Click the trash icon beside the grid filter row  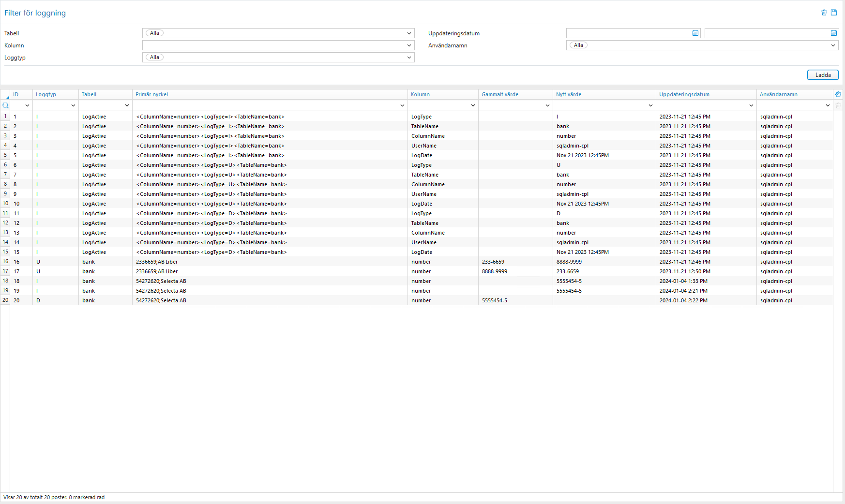click(838, 105)
